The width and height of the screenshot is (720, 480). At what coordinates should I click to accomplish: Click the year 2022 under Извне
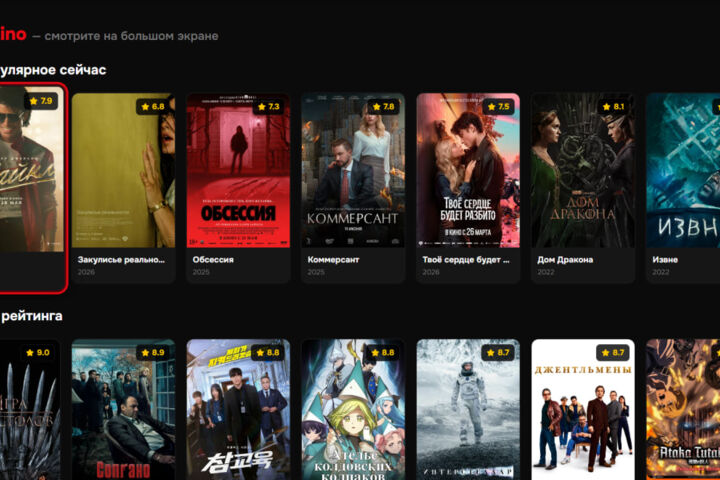point(661,272)
